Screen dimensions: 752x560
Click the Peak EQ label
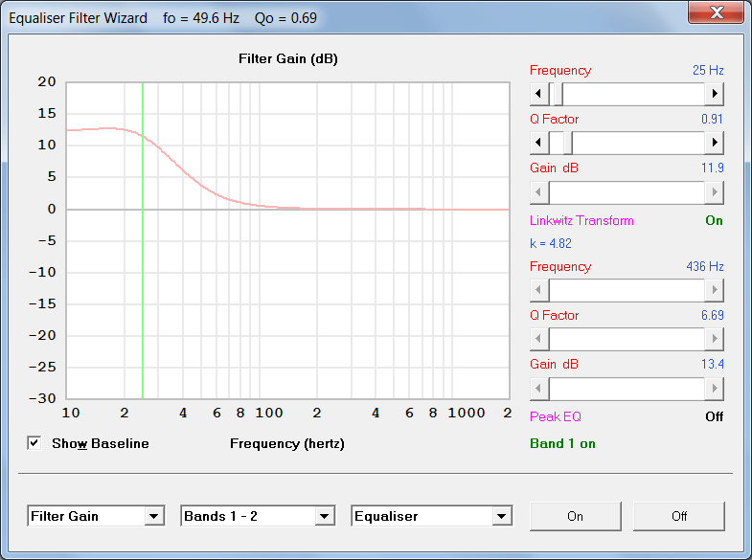556,416
